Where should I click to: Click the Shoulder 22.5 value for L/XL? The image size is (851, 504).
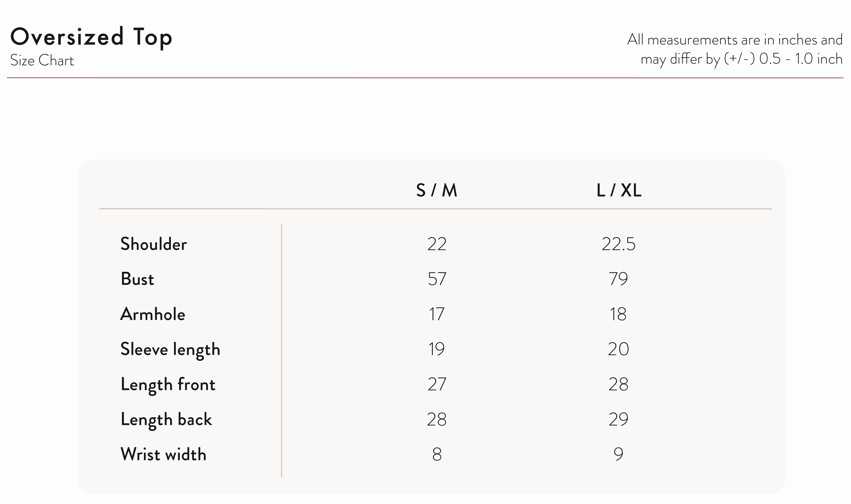pos(619,244)
